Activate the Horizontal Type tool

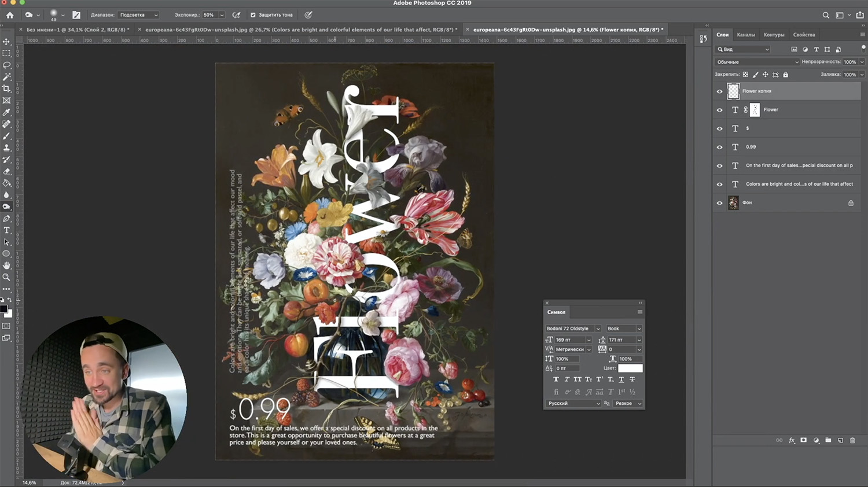6,230
